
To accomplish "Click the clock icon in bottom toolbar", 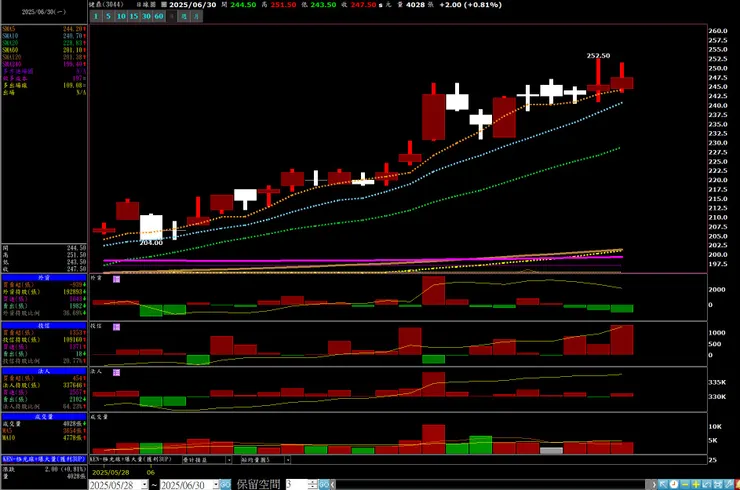I will point(674,484).
